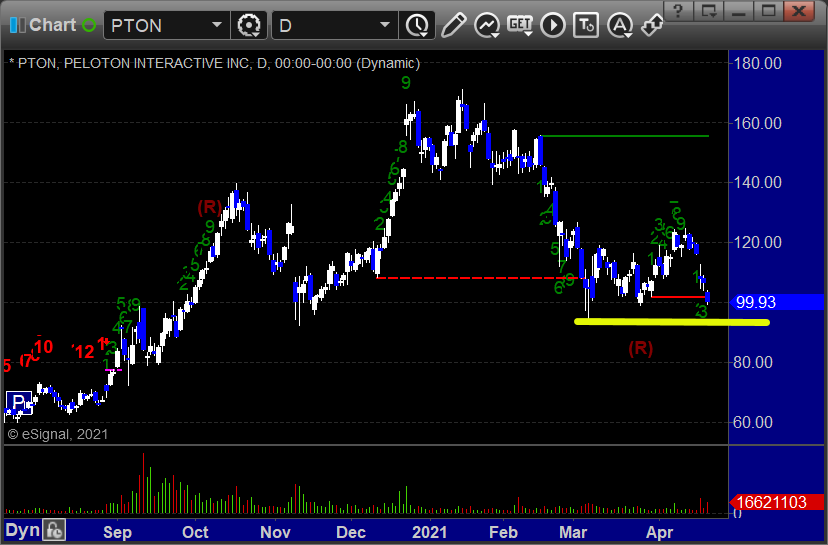Image resolution: width=828 pixels, height=545 pixels.
Task: Click the 180.00 price axis label
Action: (757, 63)
